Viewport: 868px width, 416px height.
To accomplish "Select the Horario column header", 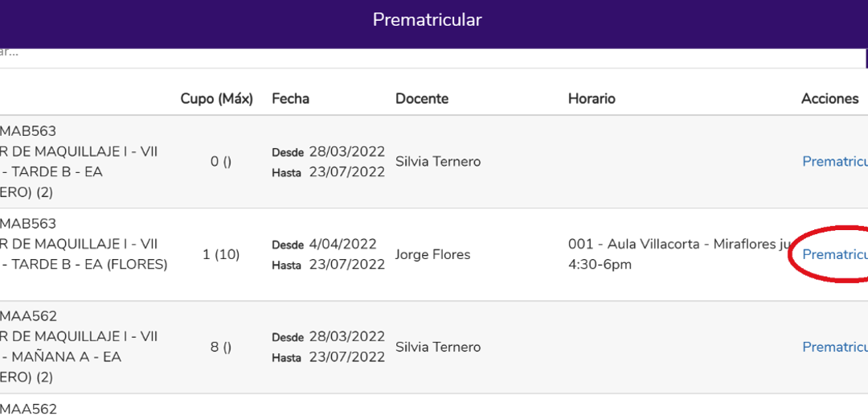I will click(592, 99).
